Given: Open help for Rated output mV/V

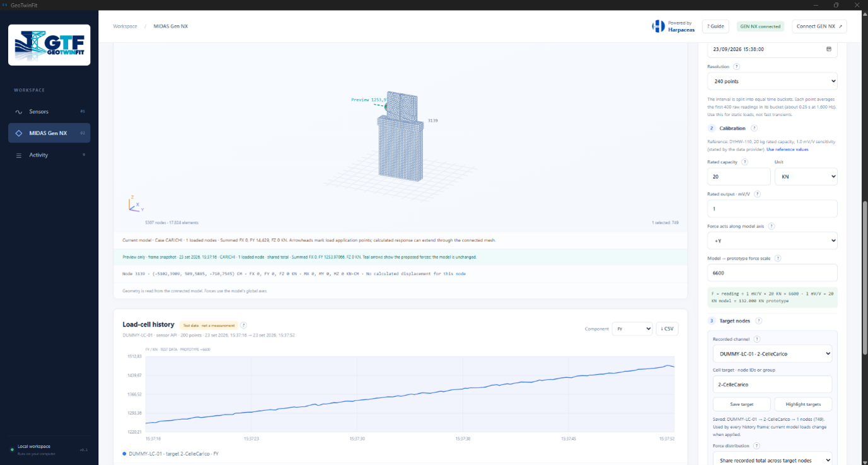Looking at the screenshot, I should pos(757,194).
